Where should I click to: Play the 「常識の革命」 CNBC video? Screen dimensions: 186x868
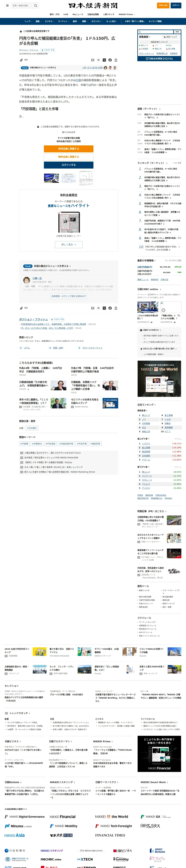click(x=171, y=307)
